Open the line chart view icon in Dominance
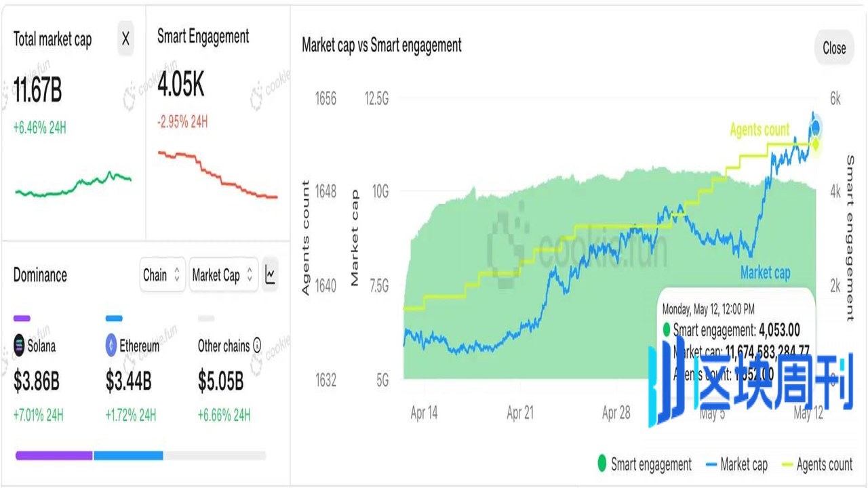Viewport: 868px width, 488px height. [x=271, y=275]
